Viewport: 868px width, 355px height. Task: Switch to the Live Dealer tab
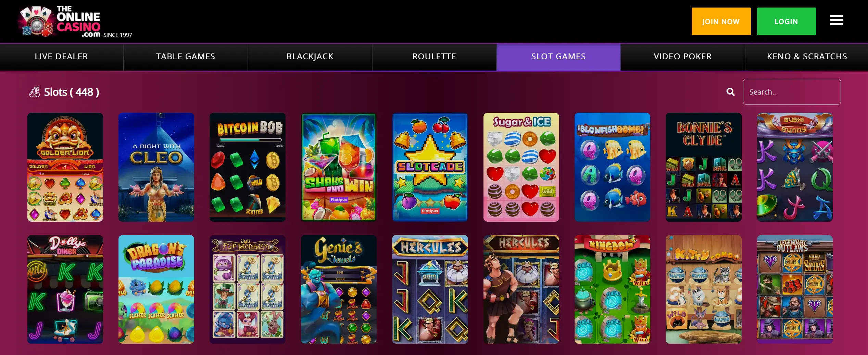point(62,57)
